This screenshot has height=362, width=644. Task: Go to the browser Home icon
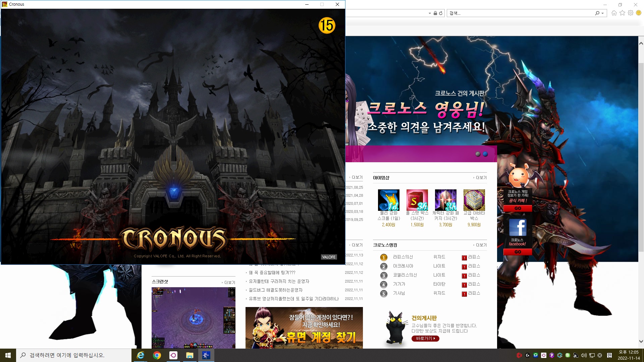(x=614, y=13)
